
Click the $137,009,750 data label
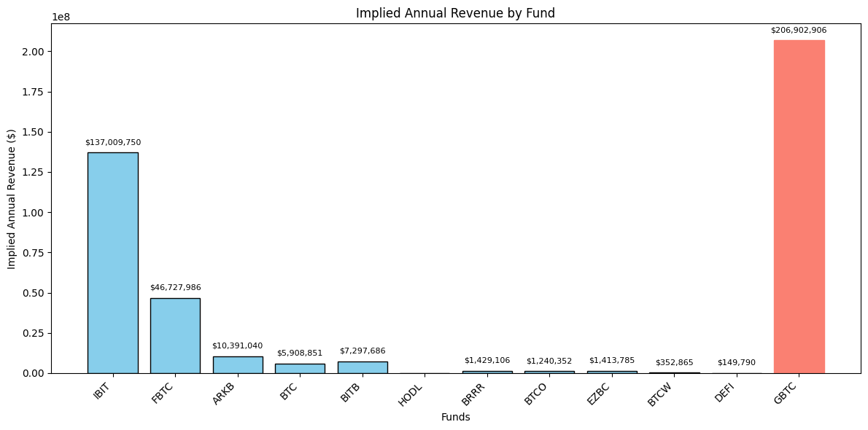click(x=113, y=142)
